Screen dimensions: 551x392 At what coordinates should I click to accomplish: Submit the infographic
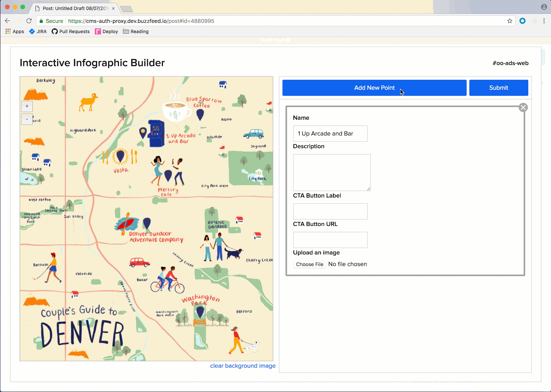[499, 88]
